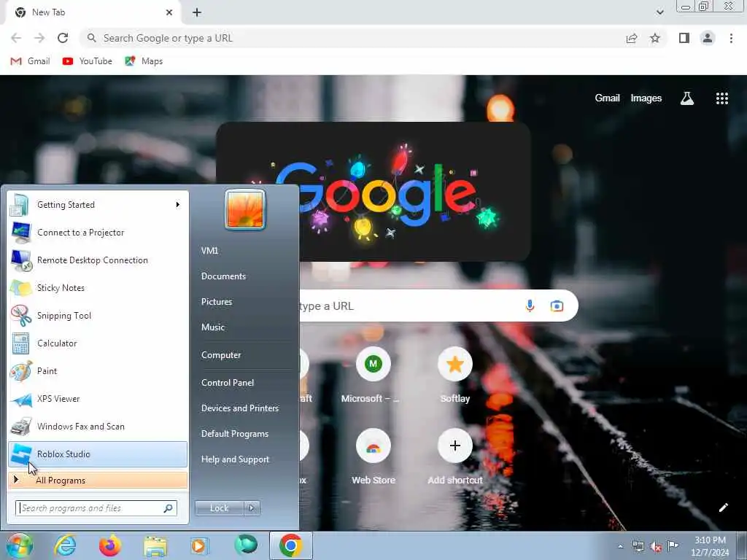Image resolution: width=747 pixels, height=560 pixels.
Task: Reload the current page
Action: tap(63, 38)
